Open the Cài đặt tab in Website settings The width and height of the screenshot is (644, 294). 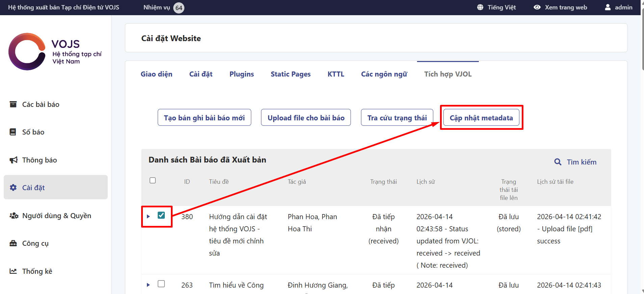point(201,74)
